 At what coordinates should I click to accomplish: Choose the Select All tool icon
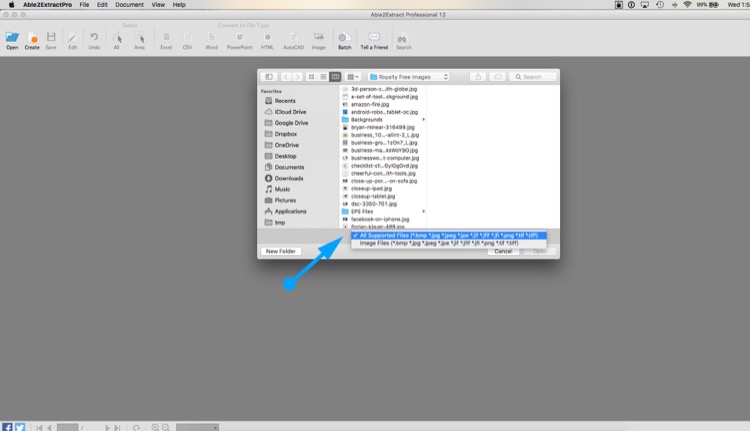tap(117, 38)
